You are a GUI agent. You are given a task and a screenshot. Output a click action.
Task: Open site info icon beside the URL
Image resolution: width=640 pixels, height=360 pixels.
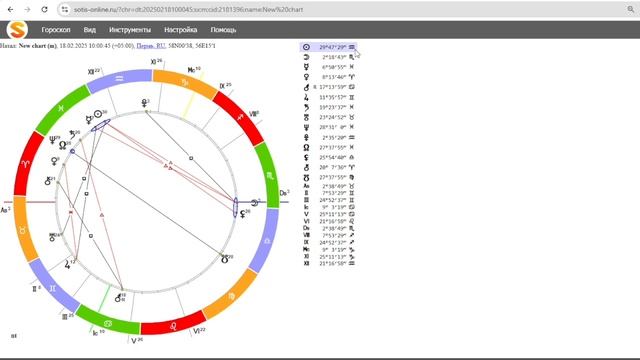pyautogui.click(x=64, y=9)
